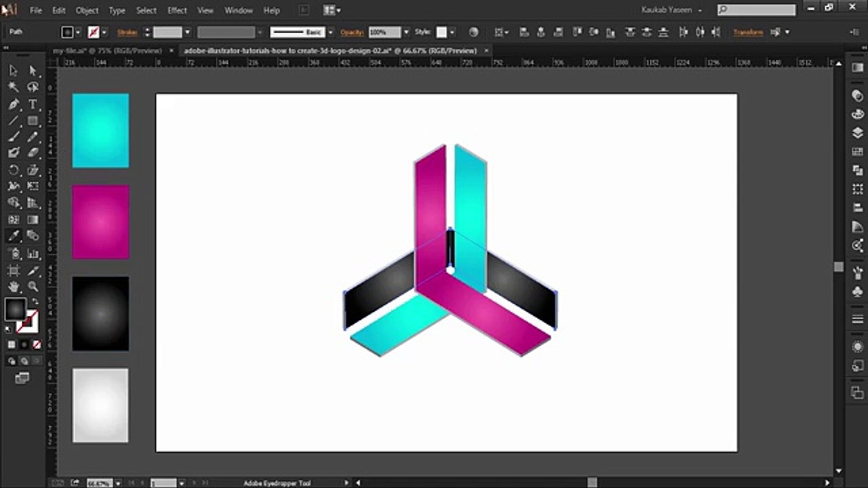The height and width of the screenshot is (488, 868).
Task: Open the fill color dropdown in control bar
Action: point(78,32)
